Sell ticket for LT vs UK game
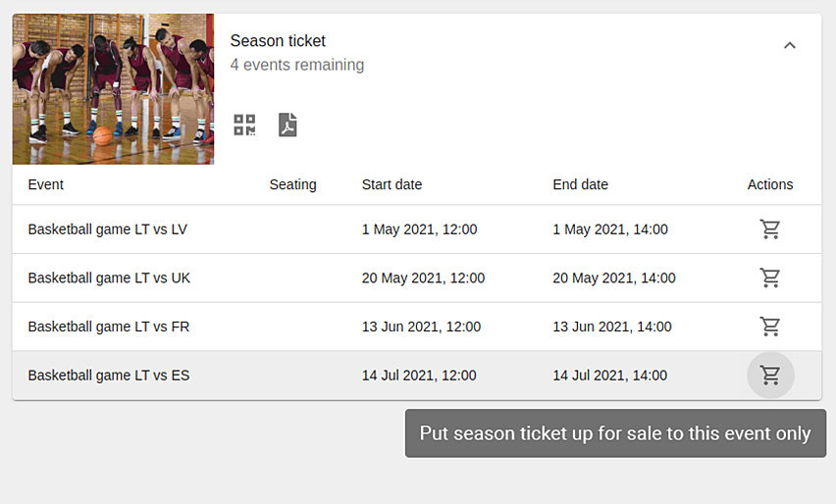 coord(770,277)
